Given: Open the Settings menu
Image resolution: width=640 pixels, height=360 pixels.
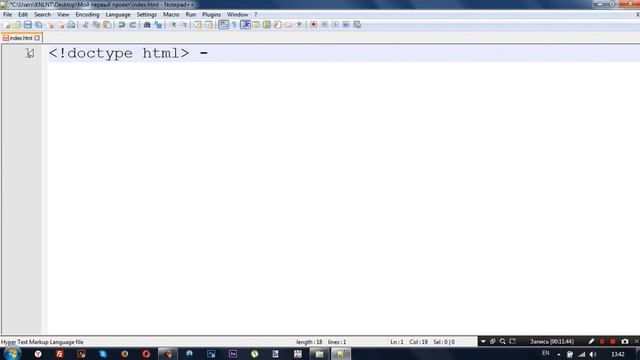Looking at the screenshot, I should (x=146, y=14).
